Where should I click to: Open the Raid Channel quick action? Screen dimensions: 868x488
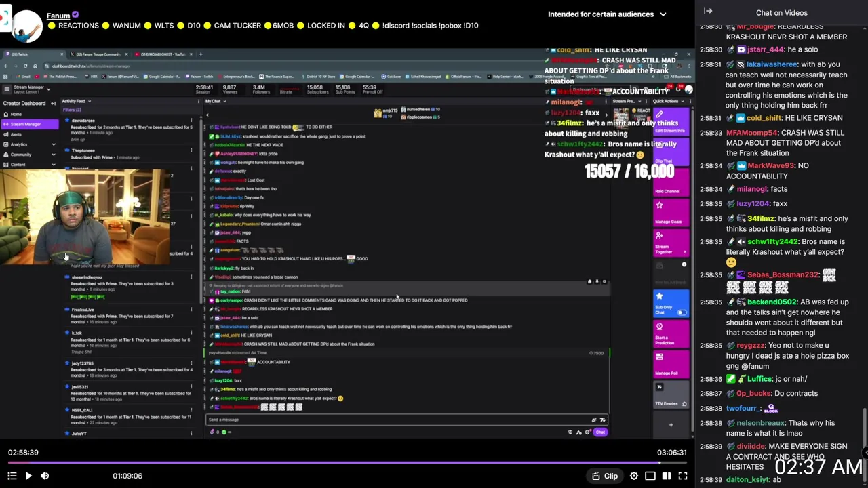(x=671, y=183)
